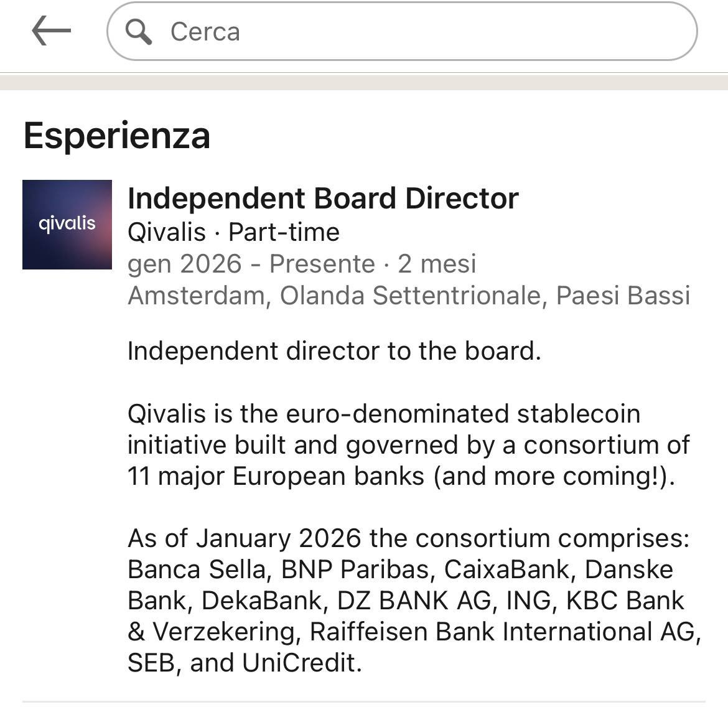
Task: Click the BNP Paribas name
Action: click(x=355, y=569)
